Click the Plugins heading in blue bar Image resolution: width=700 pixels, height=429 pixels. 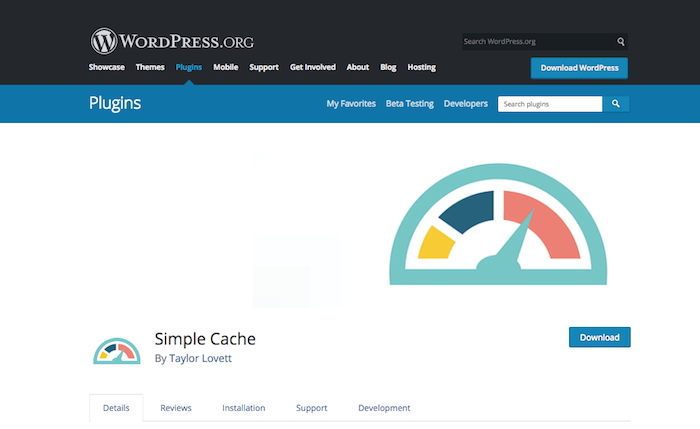(x=115, y=103)
